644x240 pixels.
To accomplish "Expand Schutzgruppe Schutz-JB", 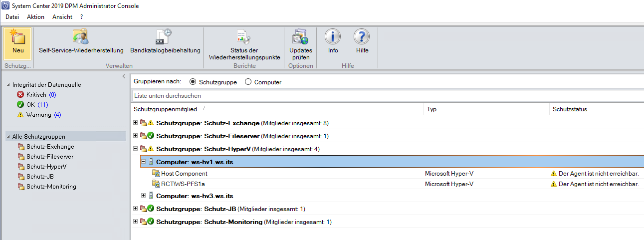I will (x=136, y=209).
